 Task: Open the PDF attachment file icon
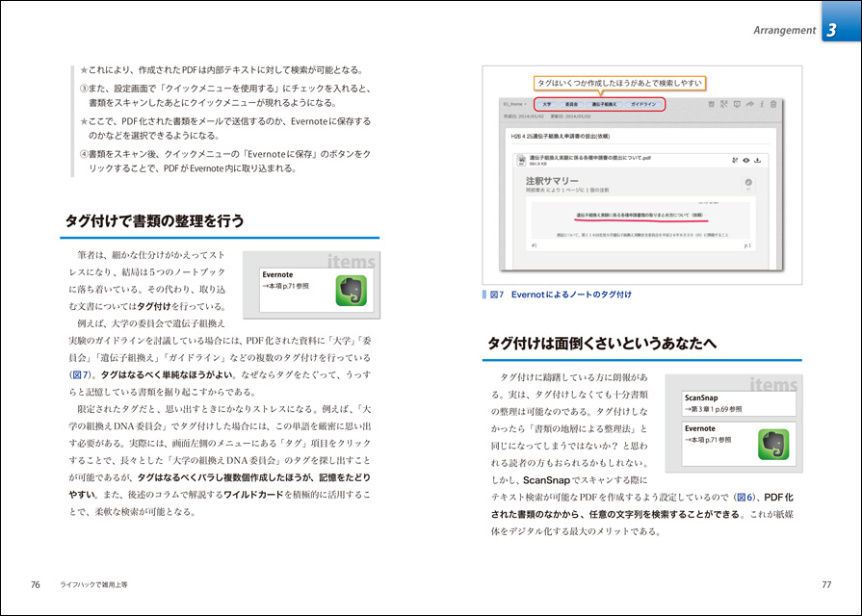(523, 160)
